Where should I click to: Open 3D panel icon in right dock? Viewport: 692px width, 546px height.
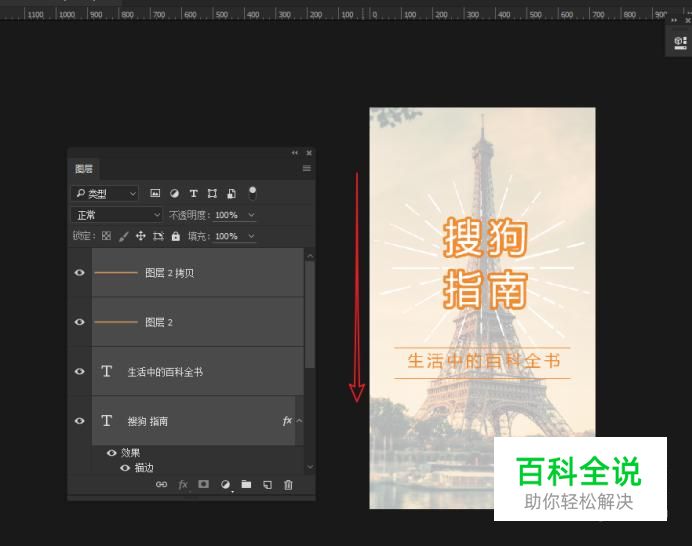[x=680, y=42]
